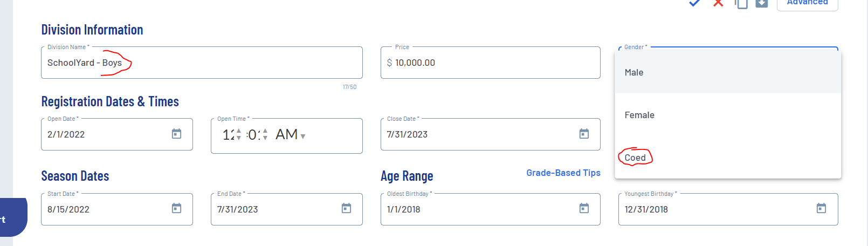Click the Advanced button
The width and height of the screenshot is (868, 246).
(807, 3)
